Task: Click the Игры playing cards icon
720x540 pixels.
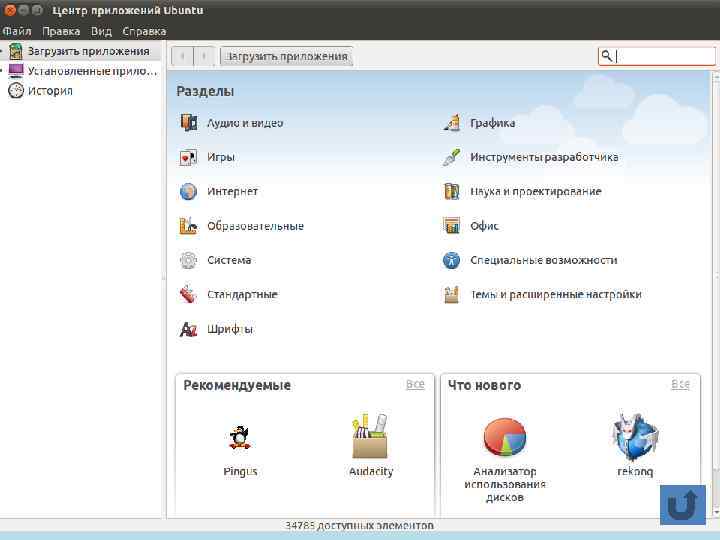Action: (188, 157)
